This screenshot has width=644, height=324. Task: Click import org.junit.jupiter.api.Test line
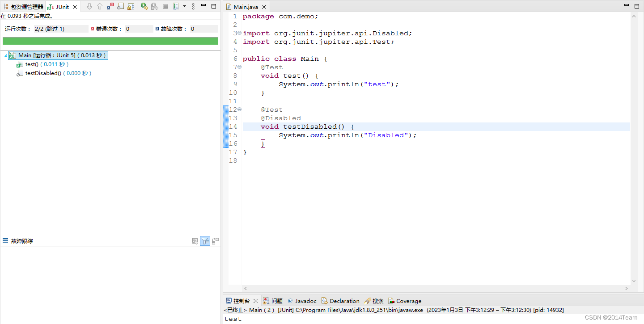click(x=318, y=42)
